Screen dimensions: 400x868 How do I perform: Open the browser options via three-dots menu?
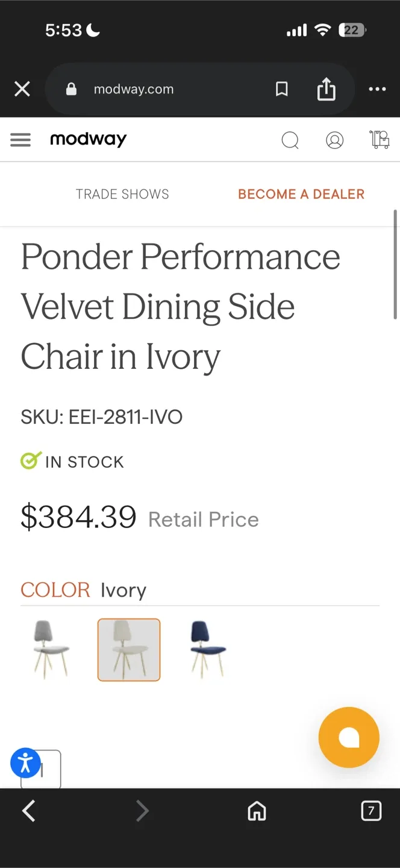378,89
